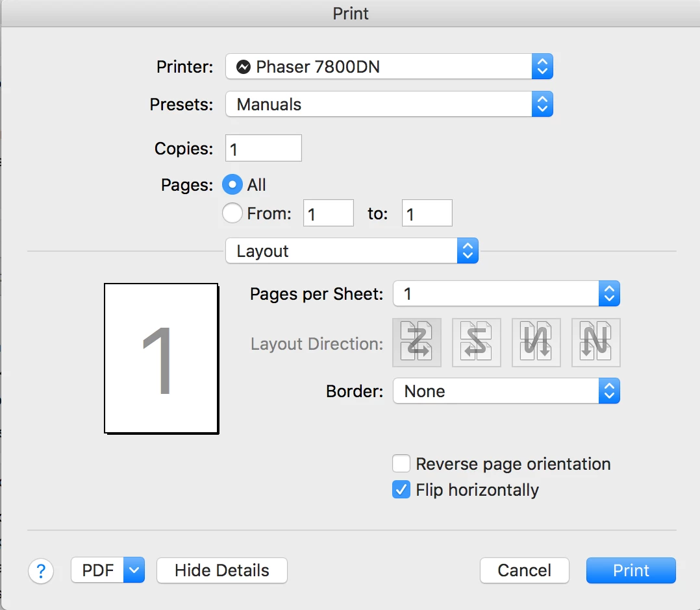The width and height of the screenshot is (700, 610).
Task: Cancel the print dialog
Action: pyautogui.click(x=525, y=570)
